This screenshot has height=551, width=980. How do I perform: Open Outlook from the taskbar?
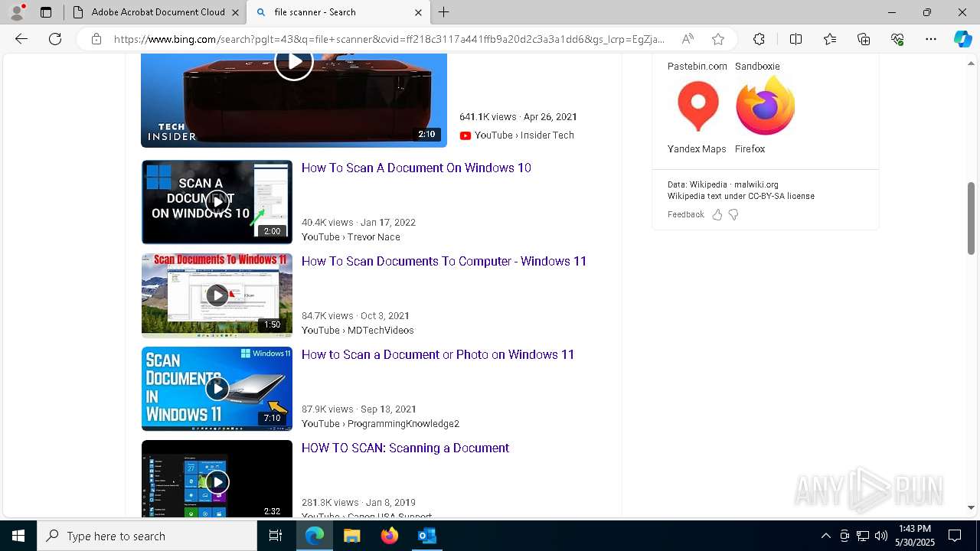point(427,536)
